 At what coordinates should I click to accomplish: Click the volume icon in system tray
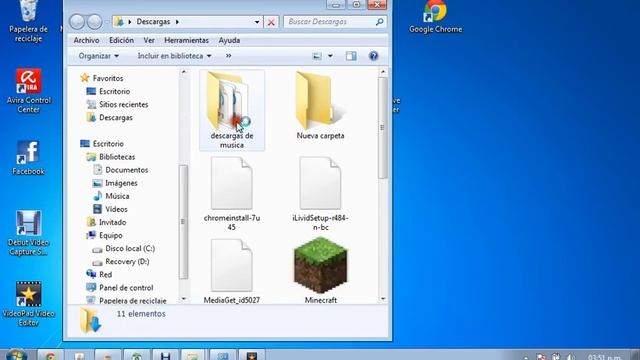571,357
